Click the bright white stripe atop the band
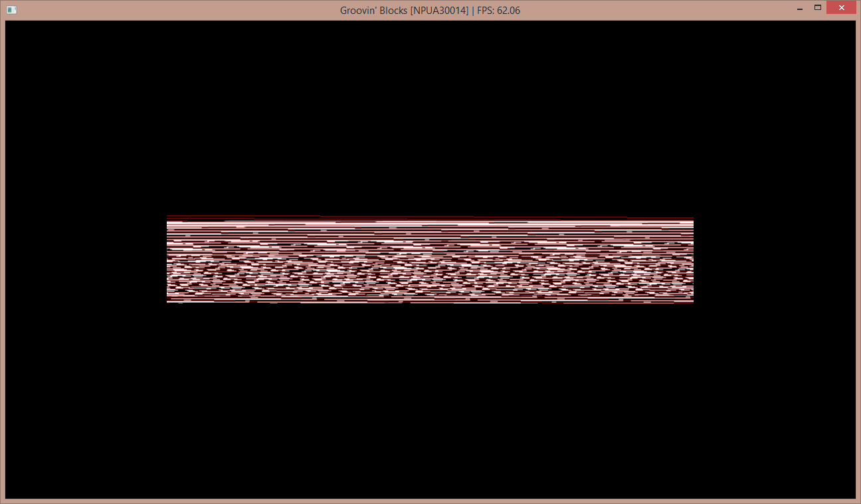Image resolution: width=861 pixels, height=504 pixels. 430,224
